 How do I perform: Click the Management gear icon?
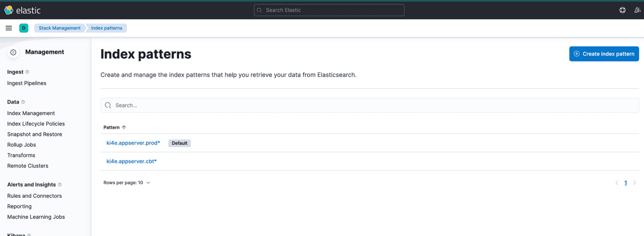pyautogui.click(x=13, y=52)
